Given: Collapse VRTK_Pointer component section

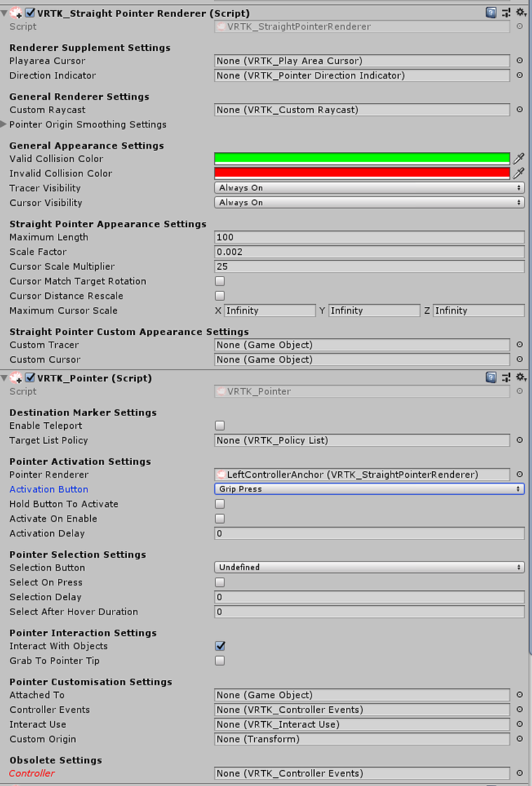Looking at the screenshot, I should pos(4,378).
